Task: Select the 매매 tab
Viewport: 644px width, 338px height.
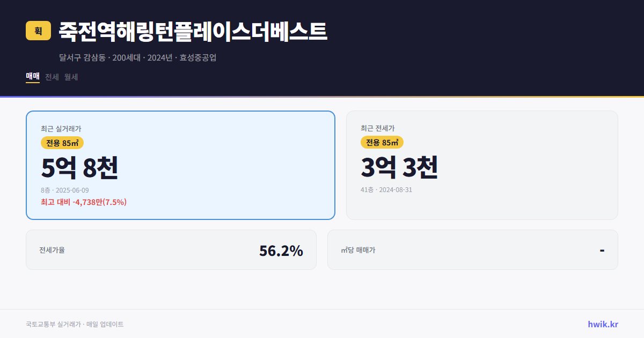Action: 32,77
